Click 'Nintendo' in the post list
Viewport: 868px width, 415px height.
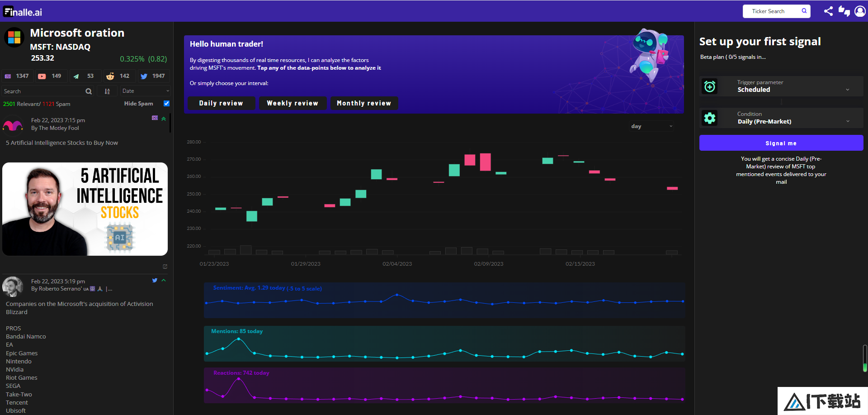pyautogui.click(x=19, y=362)
